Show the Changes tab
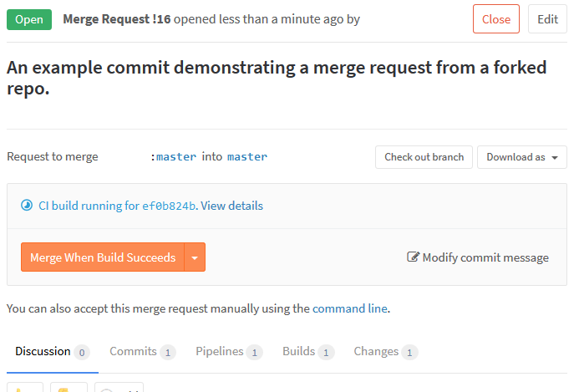Image resolution: width=579 pixels, height=392 pixels. point(385,351)
